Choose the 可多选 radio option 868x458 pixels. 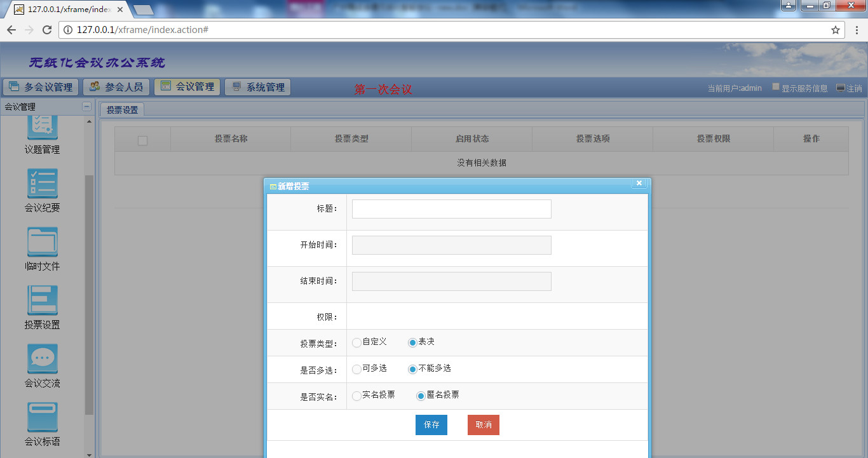(356, 369)
